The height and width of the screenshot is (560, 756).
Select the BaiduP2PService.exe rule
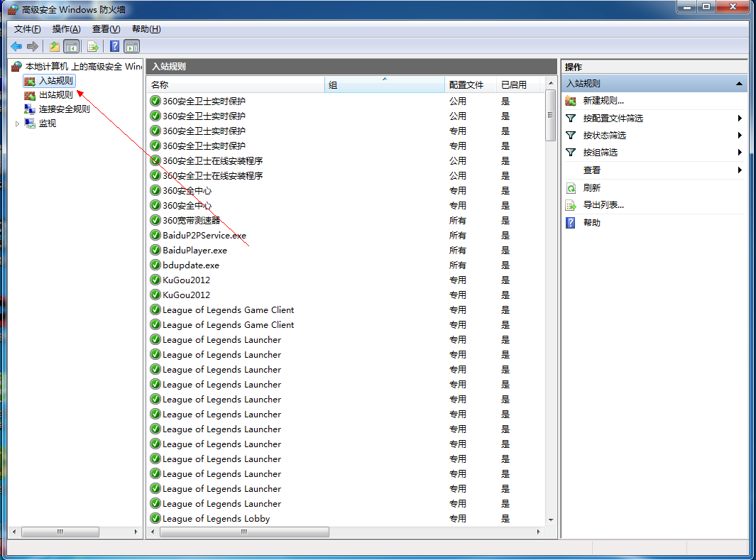tap(204, 235)
